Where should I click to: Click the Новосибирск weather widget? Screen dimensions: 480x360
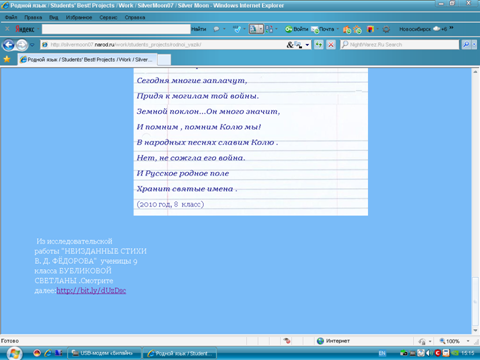pyautogui.click(x=423, y=29)
